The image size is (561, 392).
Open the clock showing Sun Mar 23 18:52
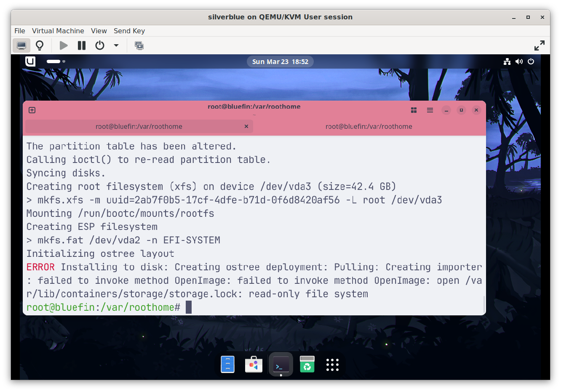point(280,61)
